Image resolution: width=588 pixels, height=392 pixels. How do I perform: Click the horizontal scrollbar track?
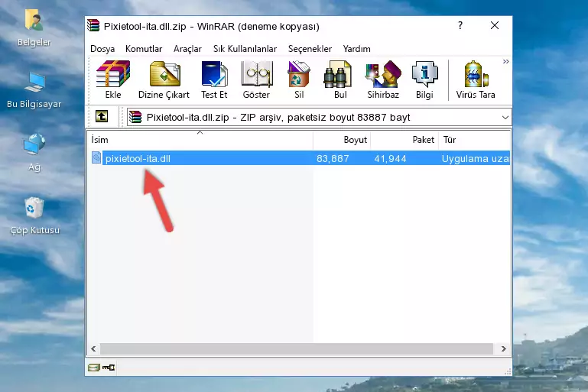(296, 349)
